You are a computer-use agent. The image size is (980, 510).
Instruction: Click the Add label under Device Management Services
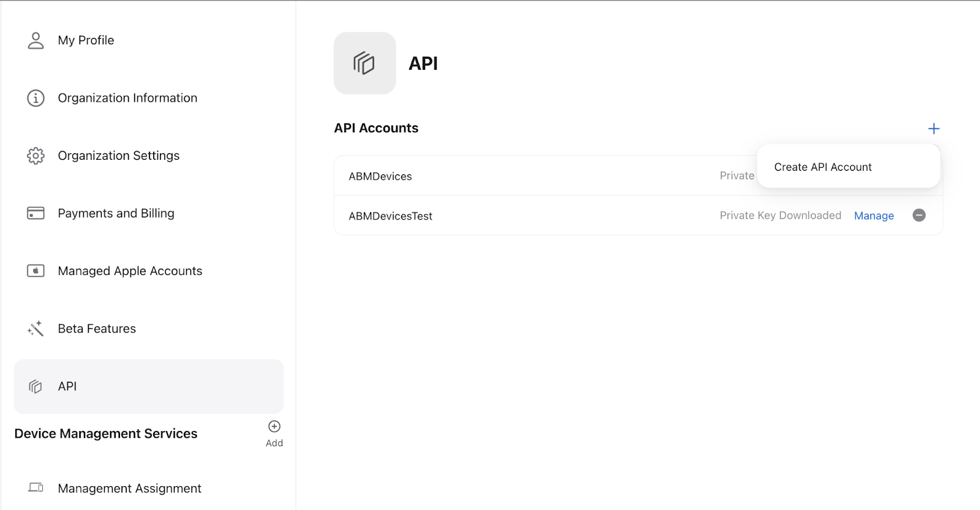(274, 443)
